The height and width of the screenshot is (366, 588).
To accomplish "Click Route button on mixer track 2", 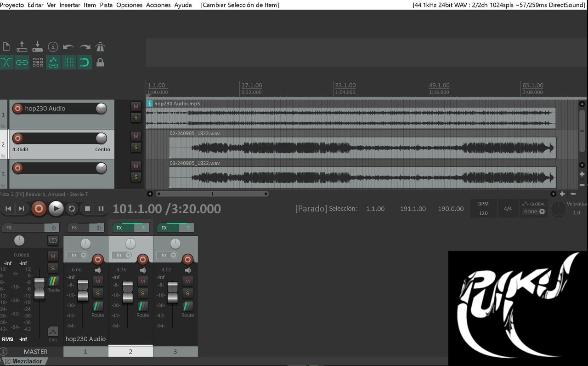I will pyautogui.click(x=143, y=309).
